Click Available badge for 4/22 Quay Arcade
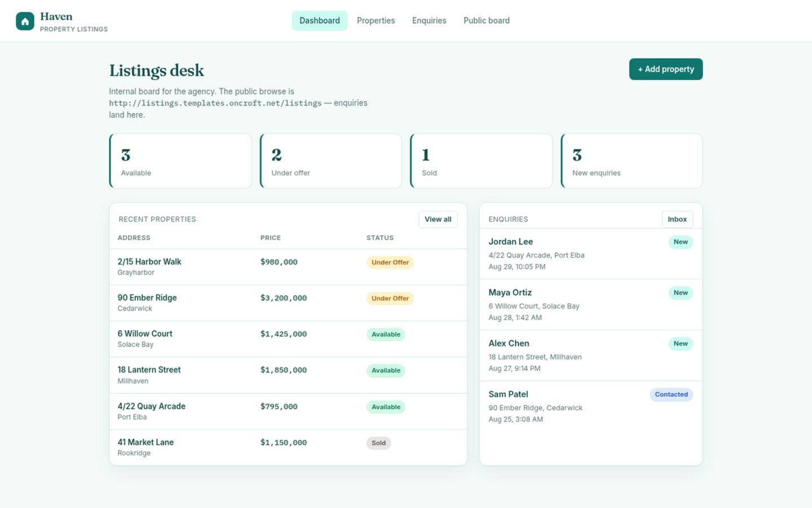This screenshot has width=812, height=508. tap(386, 407)
